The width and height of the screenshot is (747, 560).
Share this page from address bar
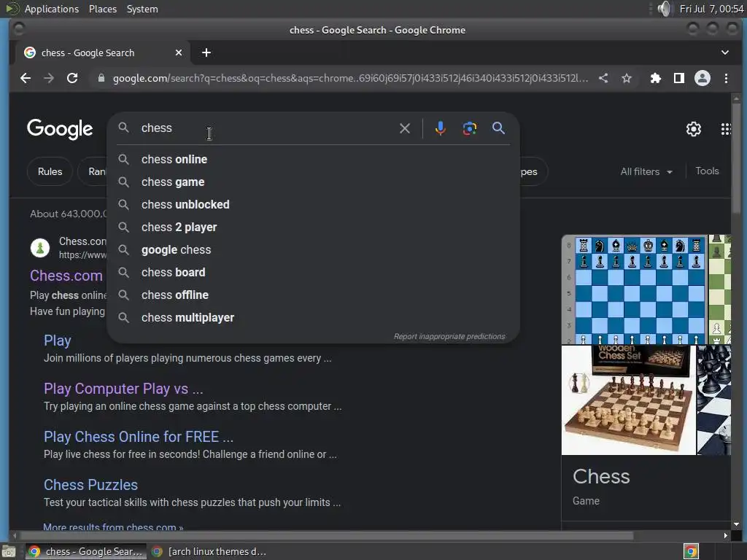(603, 78)
